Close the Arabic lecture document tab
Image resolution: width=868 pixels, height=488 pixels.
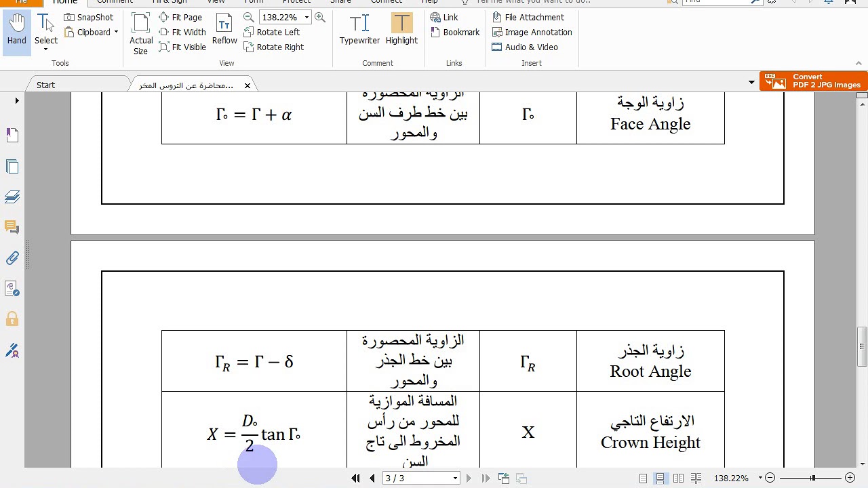(x=248, y=85)
